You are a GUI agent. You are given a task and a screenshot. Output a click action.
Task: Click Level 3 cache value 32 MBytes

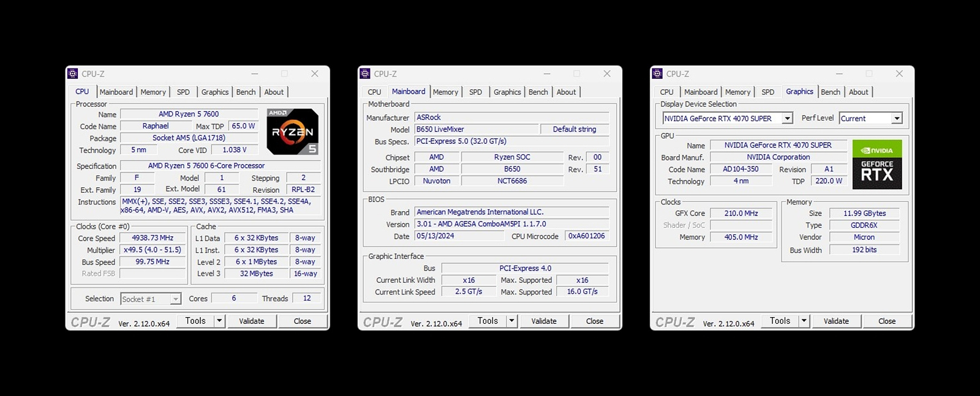(256, 274)
